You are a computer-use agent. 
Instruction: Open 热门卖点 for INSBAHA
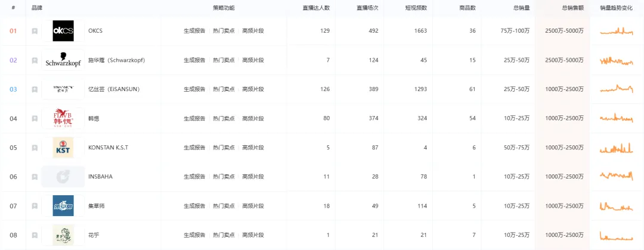coord(224,177)
